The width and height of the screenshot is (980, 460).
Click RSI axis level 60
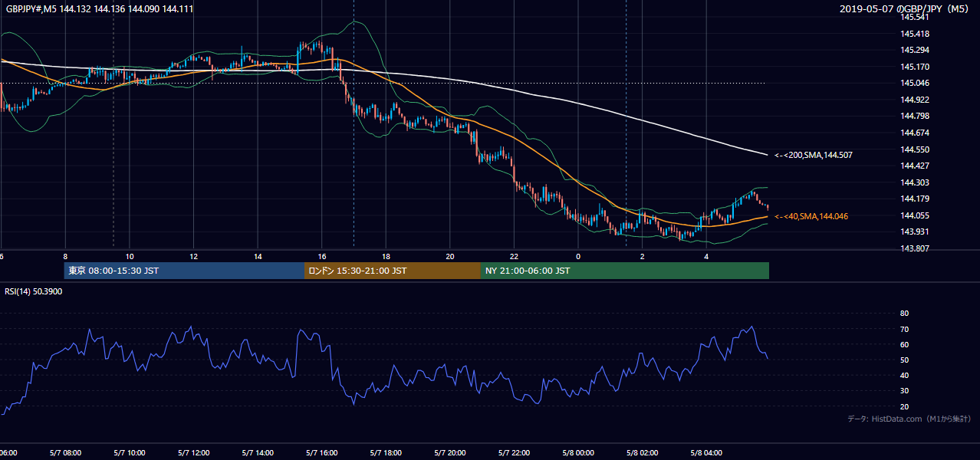904,344
